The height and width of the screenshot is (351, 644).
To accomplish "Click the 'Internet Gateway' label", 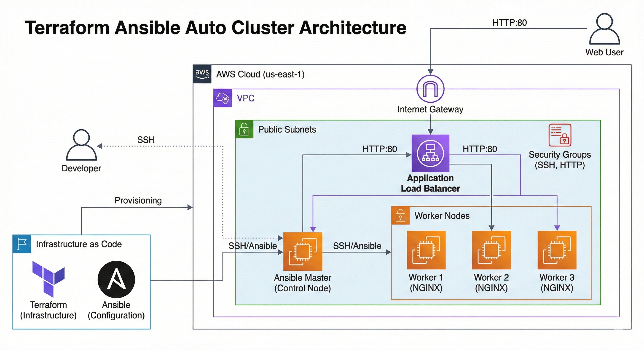I will click(430, 109).
